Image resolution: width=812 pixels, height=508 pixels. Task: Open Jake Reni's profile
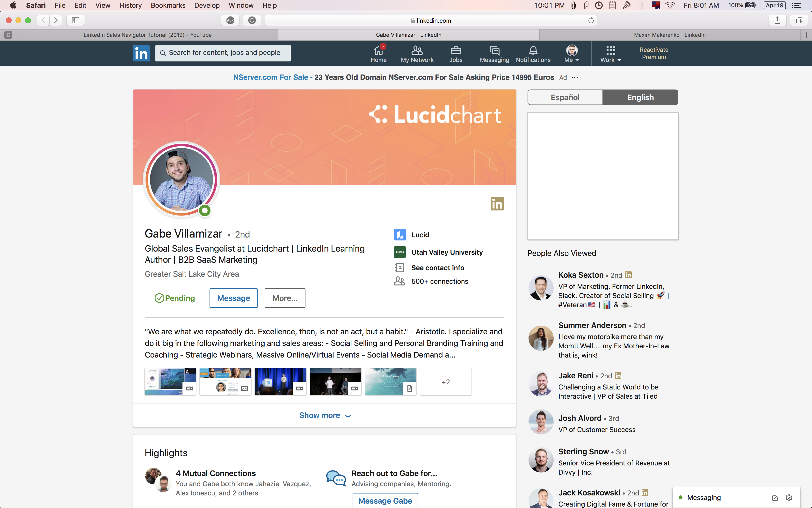(x=575, y=376)
